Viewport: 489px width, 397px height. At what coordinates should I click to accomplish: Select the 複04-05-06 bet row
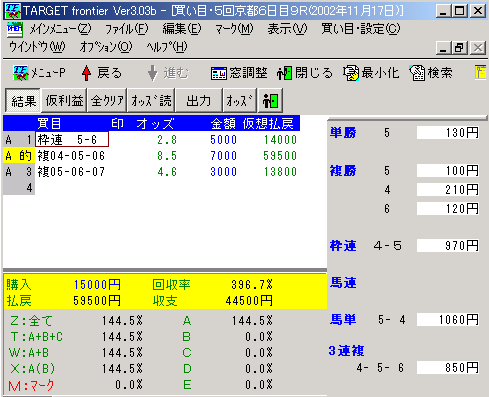(152, 156)
